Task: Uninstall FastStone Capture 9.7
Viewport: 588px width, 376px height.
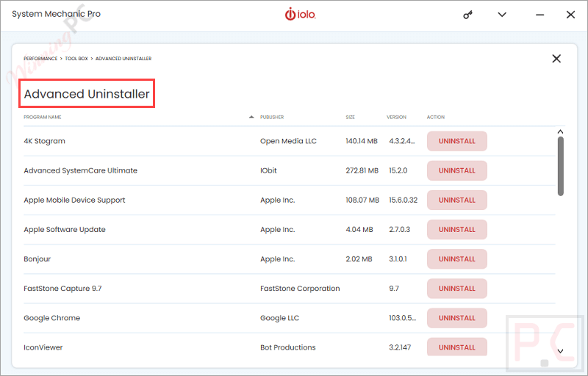Action: click(456, 289)
